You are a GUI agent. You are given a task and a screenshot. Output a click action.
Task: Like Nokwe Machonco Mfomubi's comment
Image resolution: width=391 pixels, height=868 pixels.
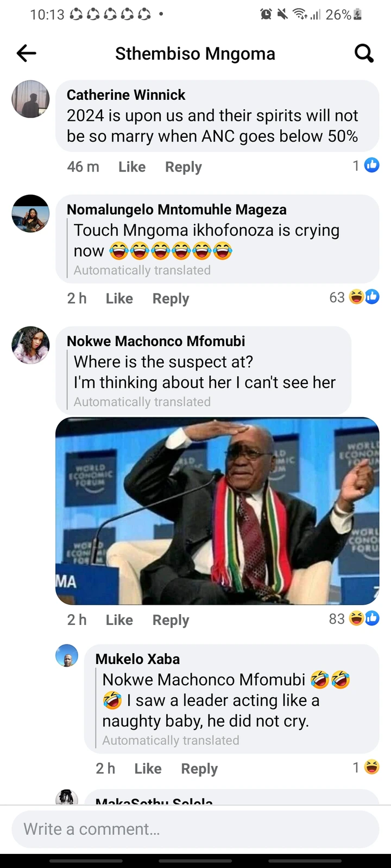coord(119,620)
